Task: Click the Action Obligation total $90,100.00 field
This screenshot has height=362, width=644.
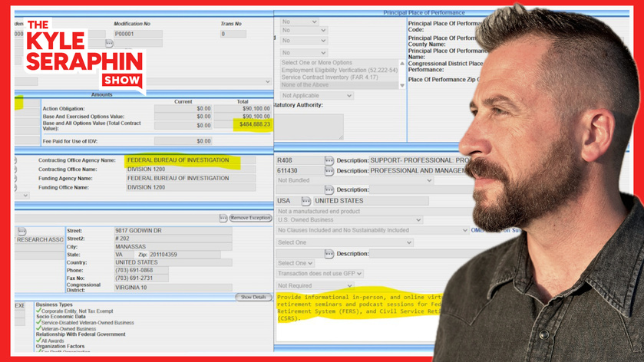Action: tap(243, 109)
